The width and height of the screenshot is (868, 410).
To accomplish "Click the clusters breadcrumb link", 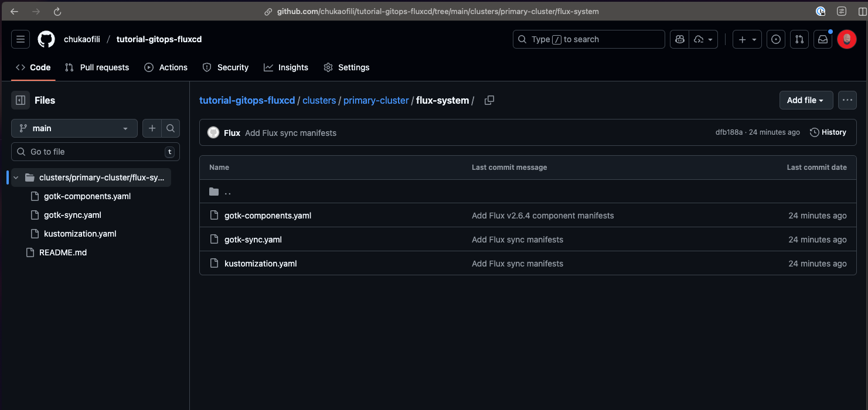I will [319, 100].
